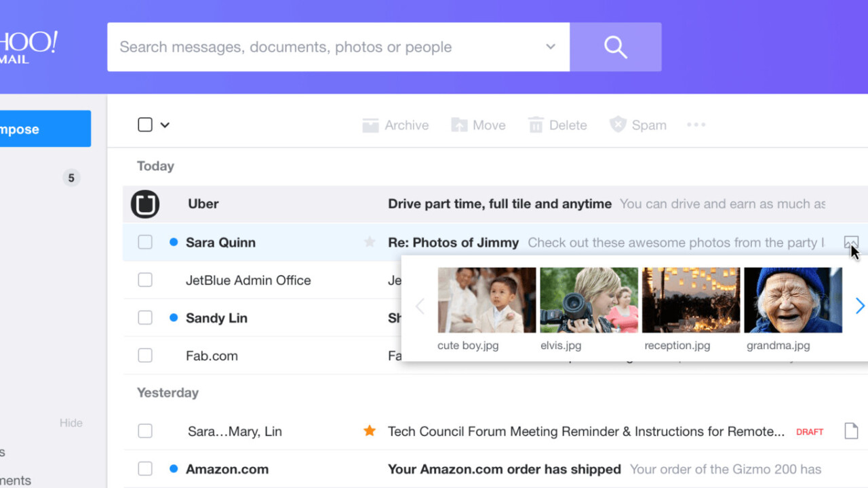Click the Delete trash icon
The width and height of the screenshot is (868, 488).
coord(536,125)
